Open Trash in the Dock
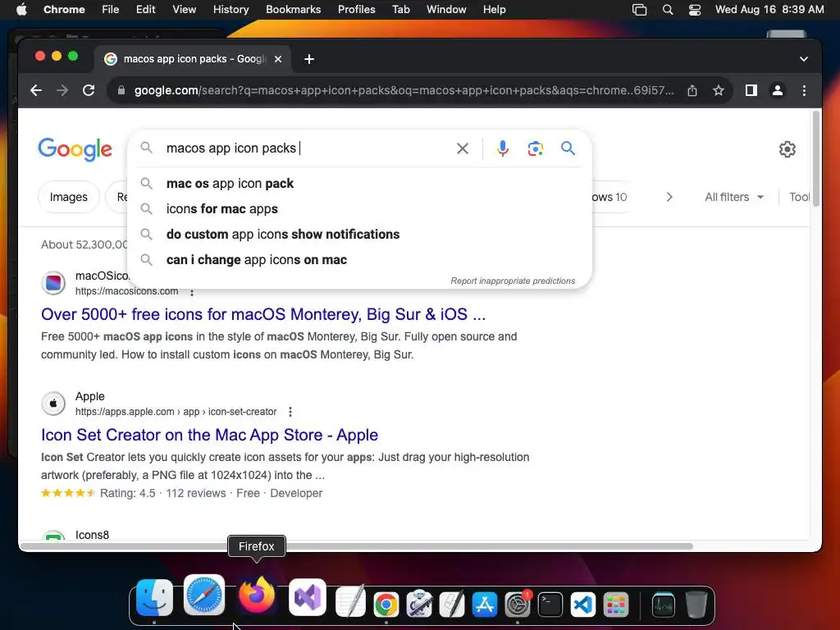The height and width of the screenshot is (630, 840). [696, 605]
